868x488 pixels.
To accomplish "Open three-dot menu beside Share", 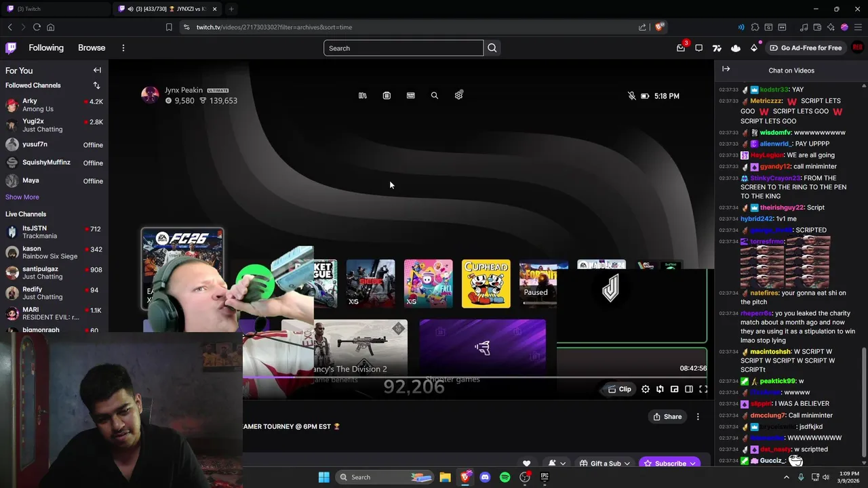I will pos(698,417).
